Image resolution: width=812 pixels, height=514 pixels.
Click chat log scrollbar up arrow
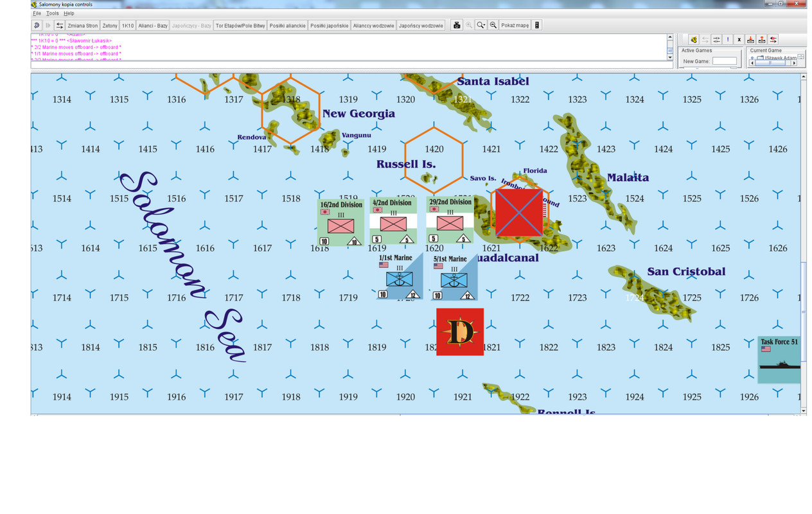pos(670,37)
